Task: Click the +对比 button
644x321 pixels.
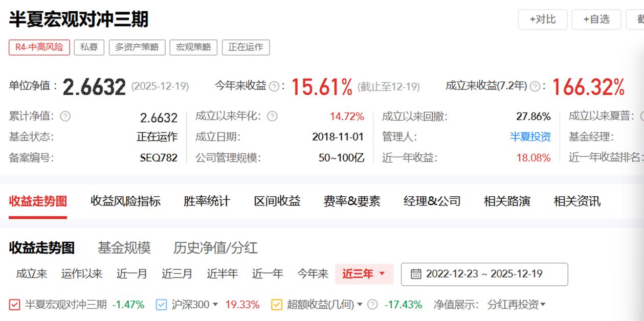Action: (x=542, y=19)
